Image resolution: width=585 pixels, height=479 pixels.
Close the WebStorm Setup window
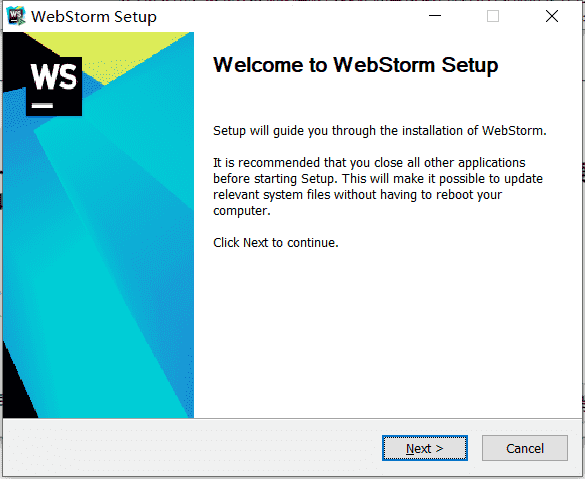pos(552,16)
